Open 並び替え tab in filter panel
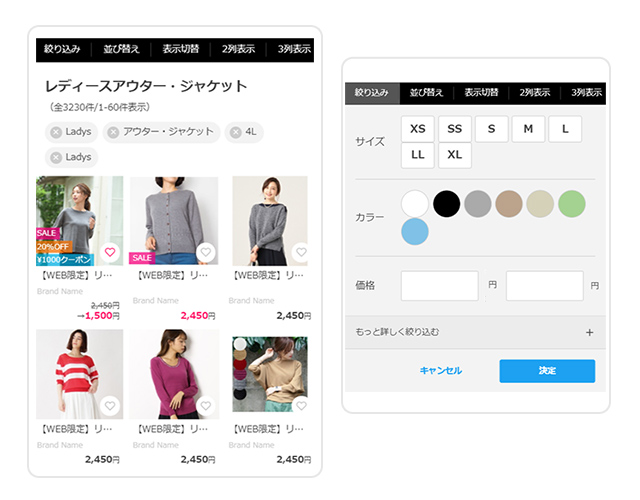640x500 pixels. (426, 93)
